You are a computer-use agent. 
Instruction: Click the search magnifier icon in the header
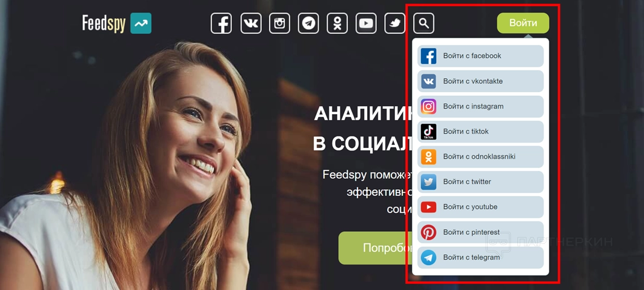pos(424,24)
